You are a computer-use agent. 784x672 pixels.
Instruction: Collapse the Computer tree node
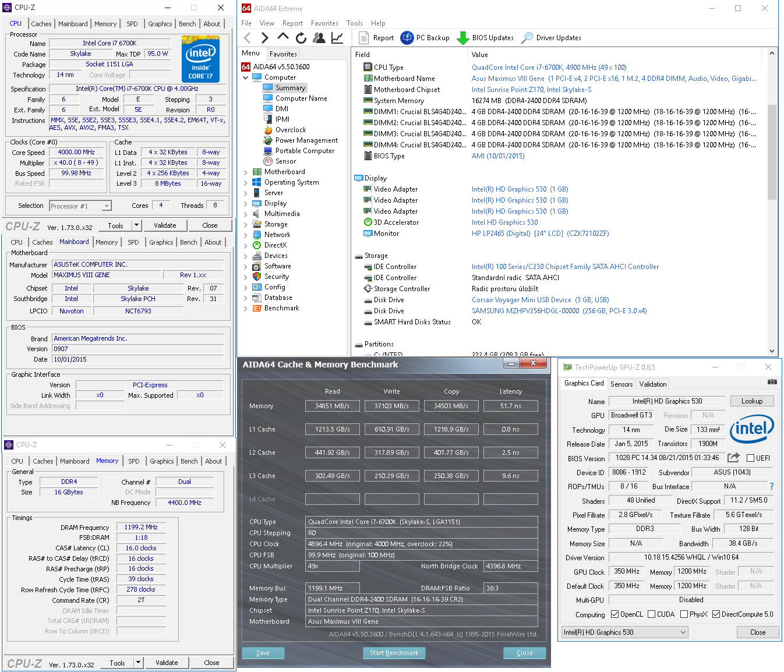coord(246,77)
